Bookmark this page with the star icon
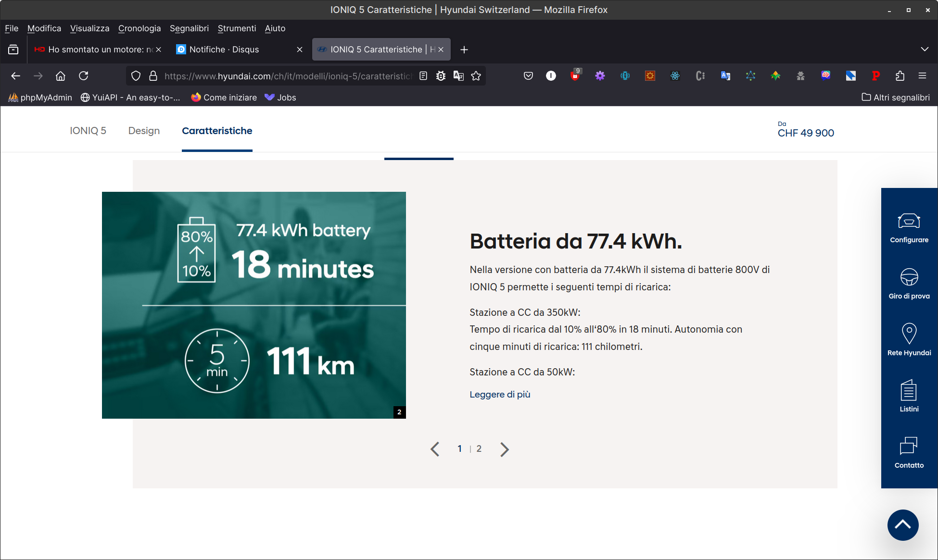Viewport: 938px width, 560px height. 476,76
